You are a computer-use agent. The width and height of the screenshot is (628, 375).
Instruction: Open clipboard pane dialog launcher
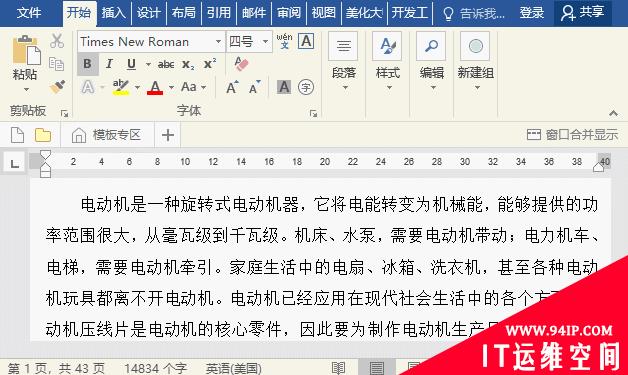tap(64, 114)
